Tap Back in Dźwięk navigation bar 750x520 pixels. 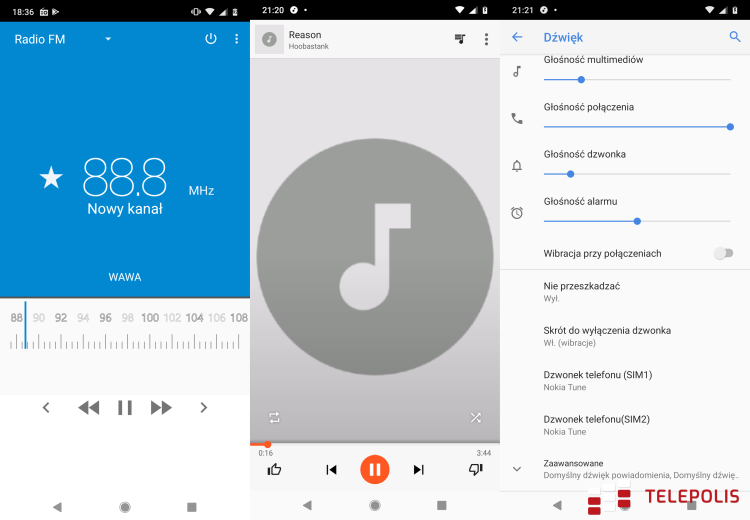[557, 505]
